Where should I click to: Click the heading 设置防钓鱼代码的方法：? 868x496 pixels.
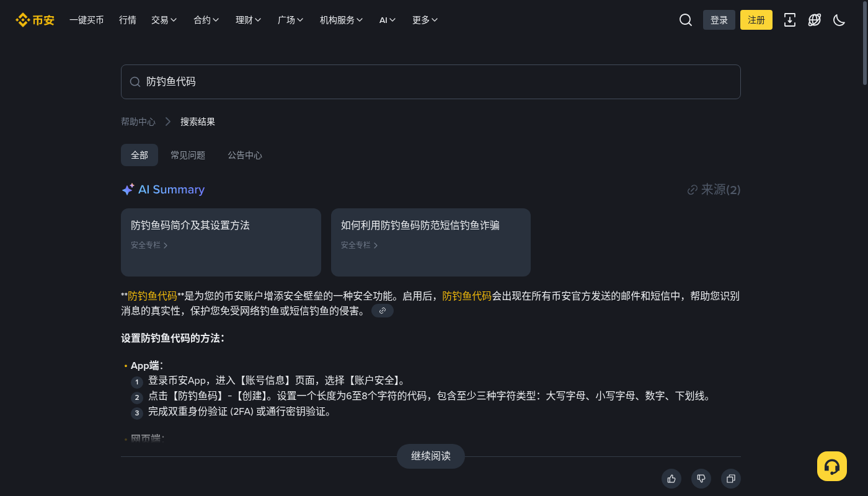click(x=173, y=339)
